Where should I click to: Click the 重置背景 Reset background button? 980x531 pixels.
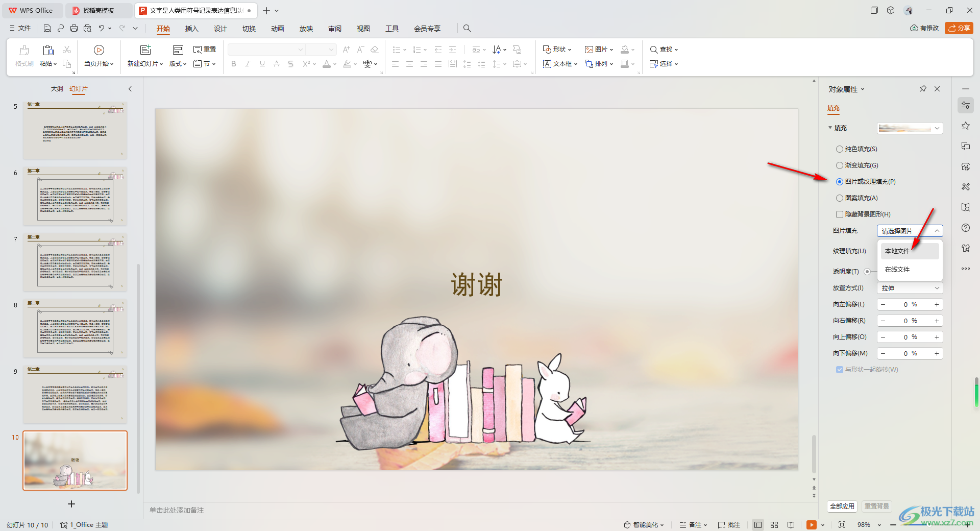click(x=876, y=506)
